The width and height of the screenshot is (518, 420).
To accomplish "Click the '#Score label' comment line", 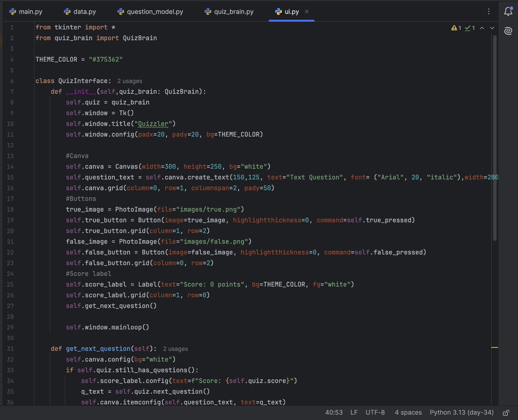I will (x=88, y=274).
